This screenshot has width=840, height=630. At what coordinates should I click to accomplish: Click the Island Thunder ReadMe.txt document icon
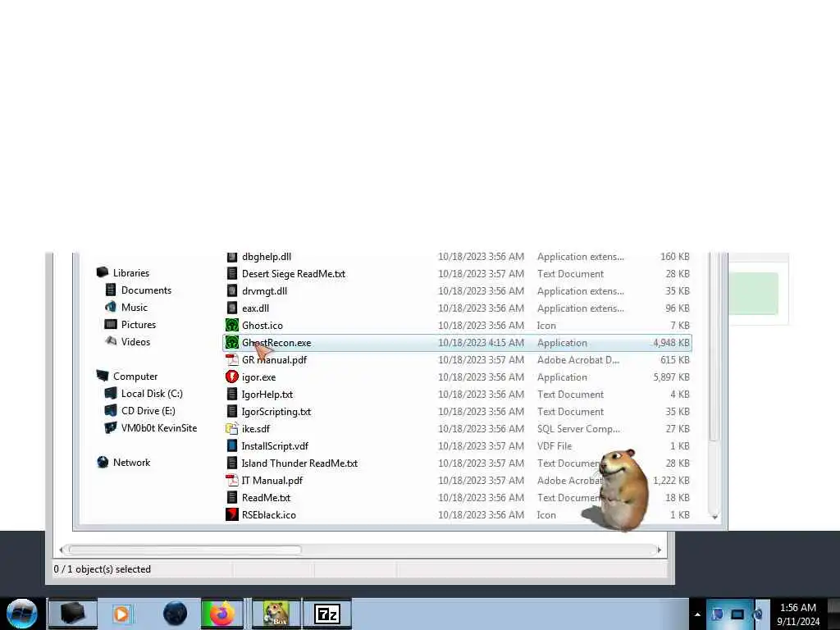231,463
